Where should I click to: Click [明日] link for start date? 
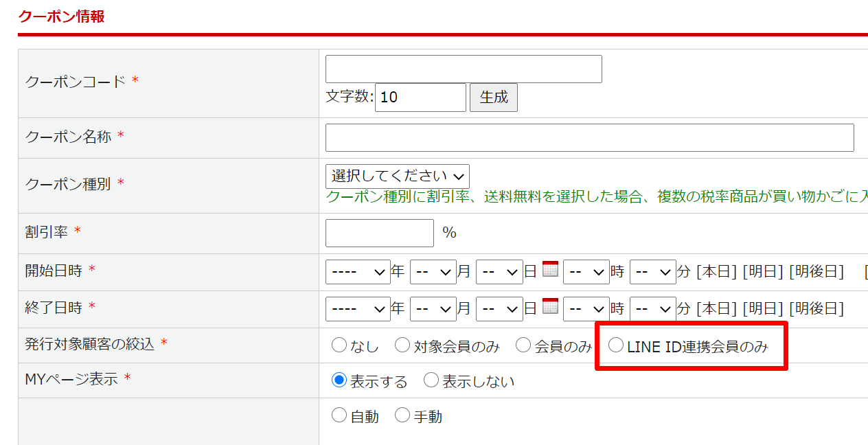coord(762,272)
